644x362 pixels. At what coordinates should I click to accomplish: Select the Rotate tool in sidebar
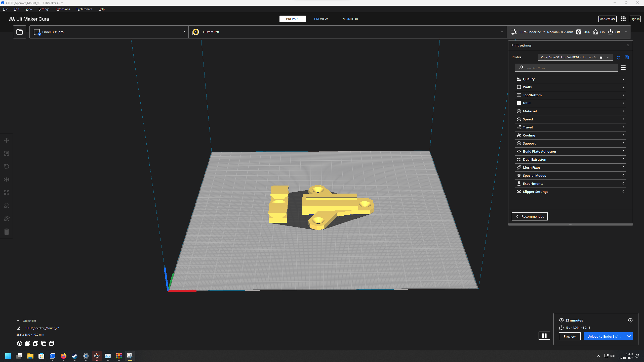7,166
